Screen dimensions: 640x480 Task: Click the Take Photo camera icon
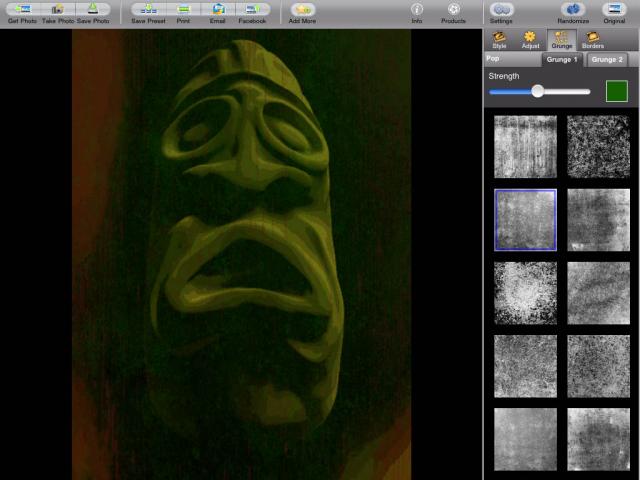point(57,9)
